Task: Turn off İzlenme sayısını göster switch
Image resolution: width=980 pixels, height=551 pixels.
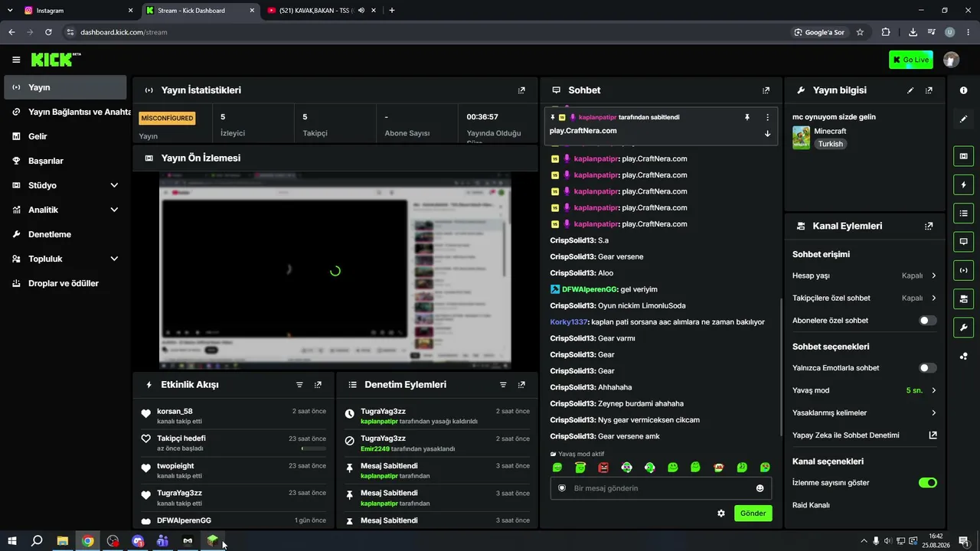Action: point(927,483)
